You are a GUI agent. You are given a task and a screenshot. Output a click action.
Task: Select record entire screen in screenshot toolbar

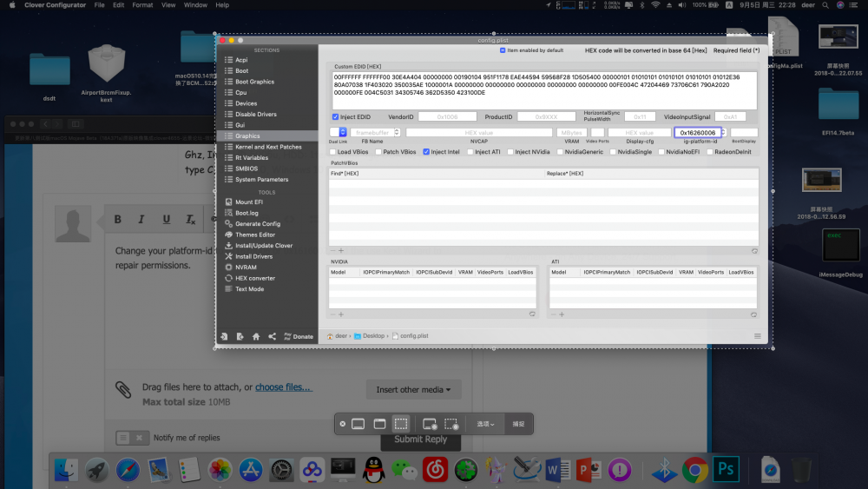click(x=430, y=424)
